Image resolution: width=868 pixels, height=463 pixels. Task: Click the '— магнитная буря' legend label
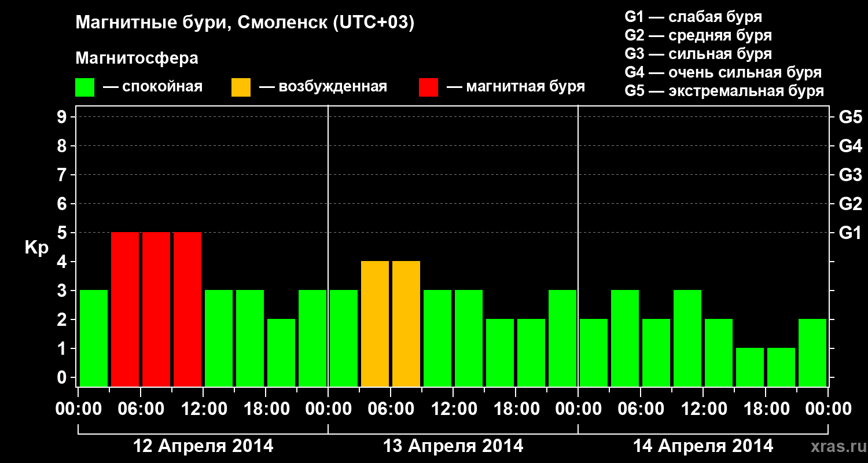point(516,87)
